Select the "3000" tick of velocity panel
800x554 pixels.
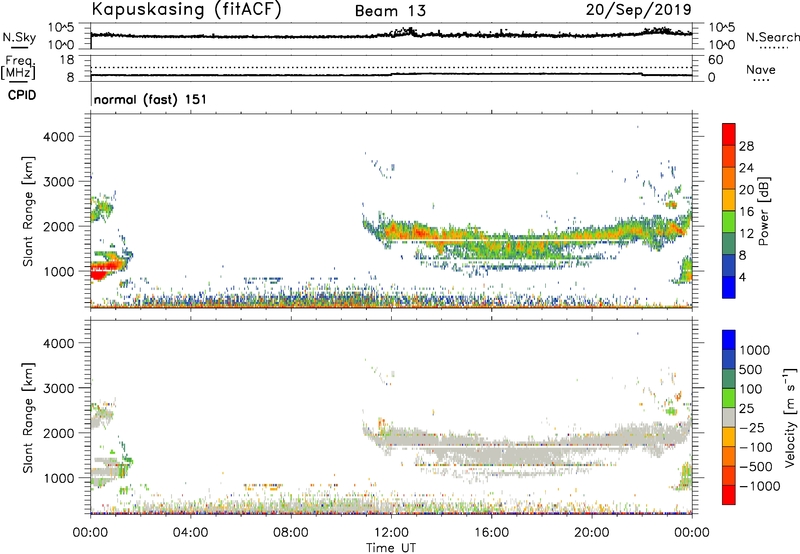click(59, 388)
